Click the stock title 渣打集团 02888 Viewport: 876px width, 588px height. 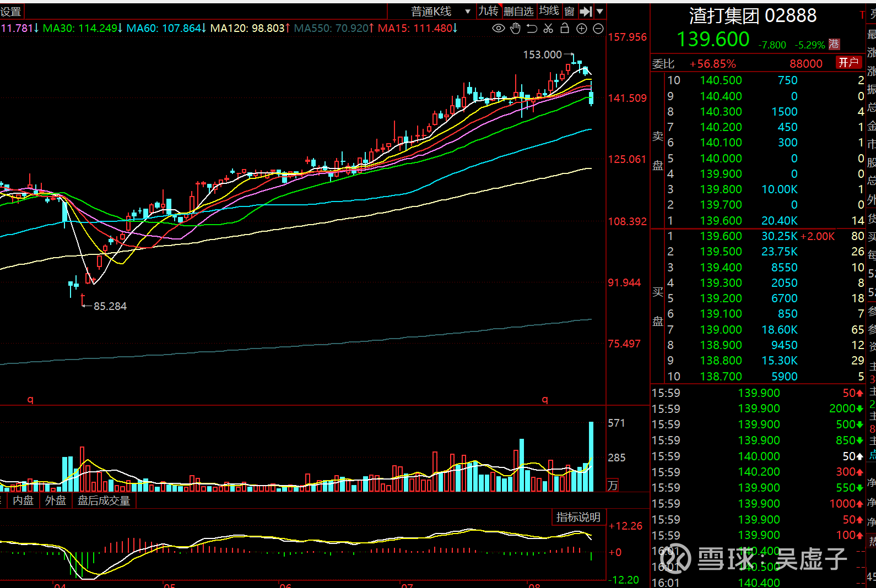coord(753,15)
